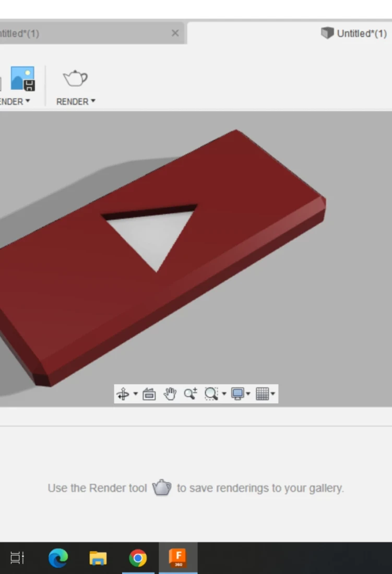Click the Display Settings monitor icon
Viewport: 392px width, 574px height.
(x=237, y=394)
